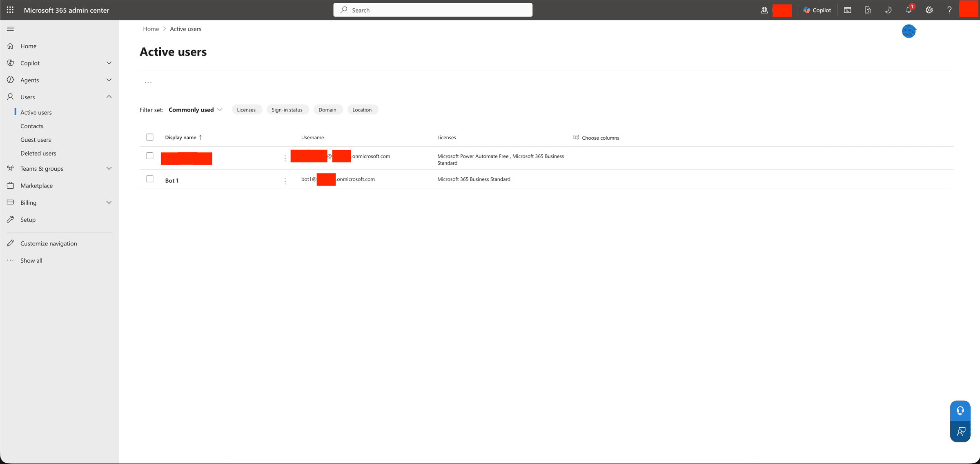
Task: Open Settings gear icon in header
Action: click(x=929, y=10)
